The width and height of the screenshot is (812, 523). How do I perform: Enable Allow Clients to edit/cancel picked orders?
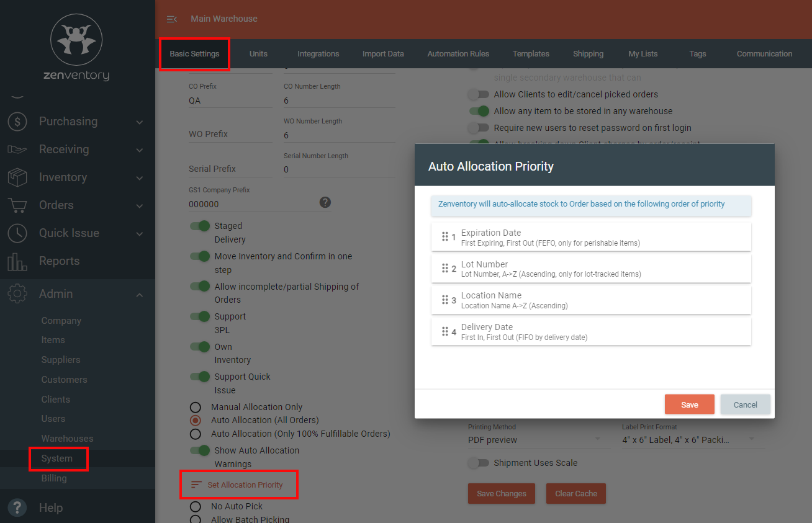point(478,94)
